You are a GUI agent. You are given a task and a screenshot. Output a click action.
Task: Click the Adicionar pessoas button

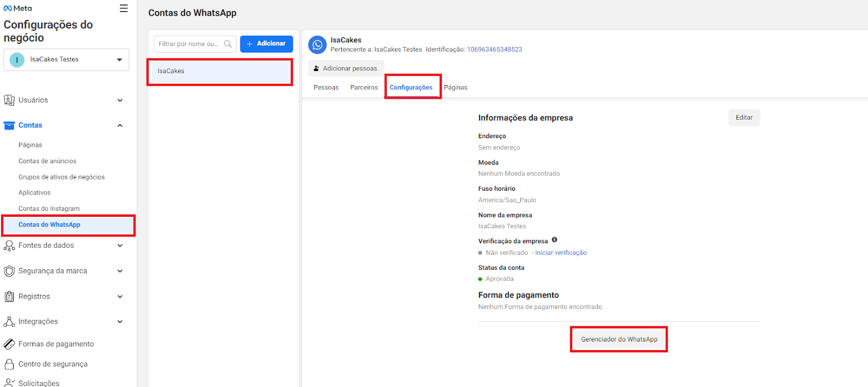point(346,68)
